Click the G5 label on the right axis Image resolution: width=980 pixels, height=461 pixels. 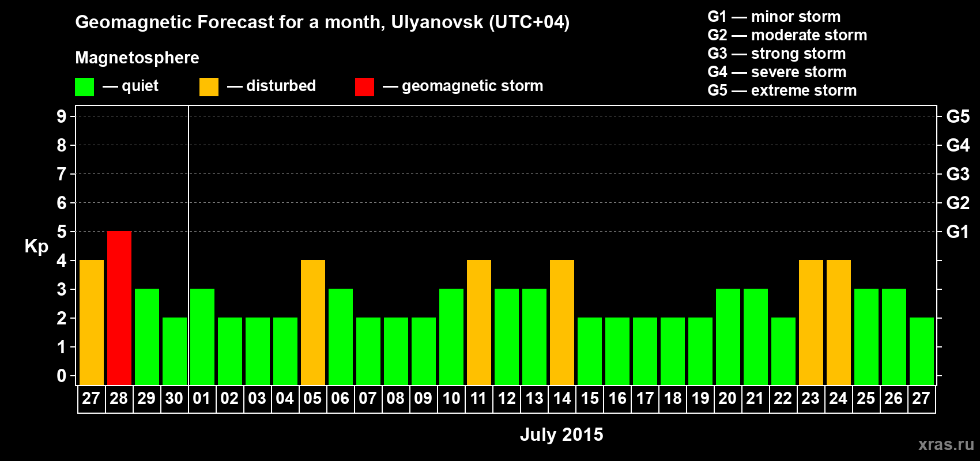click(958, 117)
